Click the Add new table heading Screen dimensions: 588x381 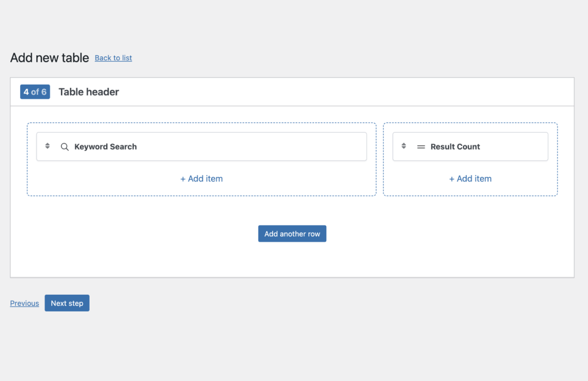coord(49,58)
